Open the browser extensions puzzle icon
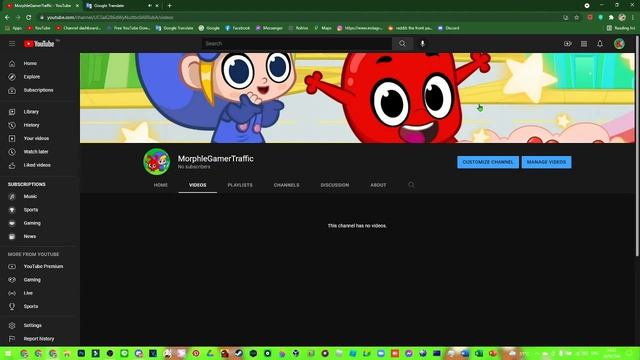Image resolution: width=640 pixels, height=360 pixels. [611, 18]
